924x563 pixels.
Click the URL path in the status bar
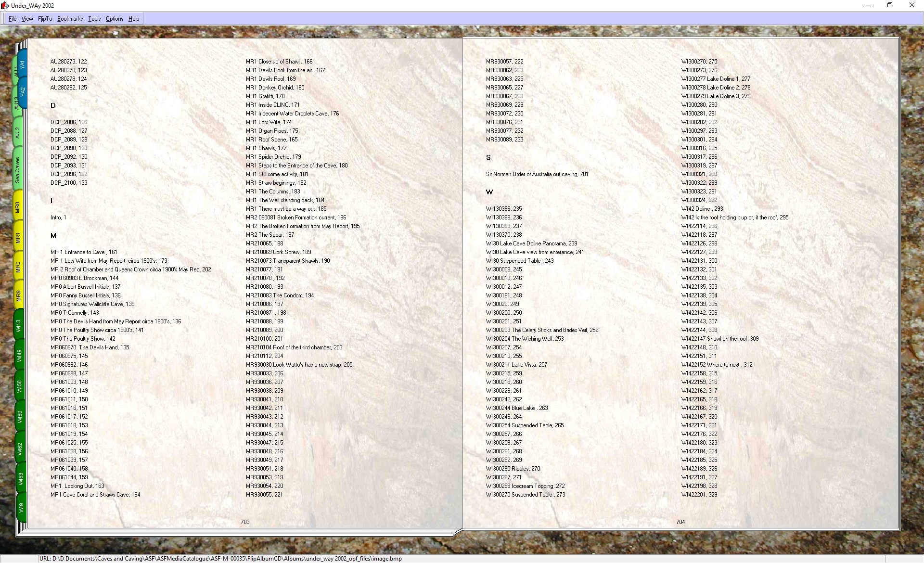[x=220, y=559]
